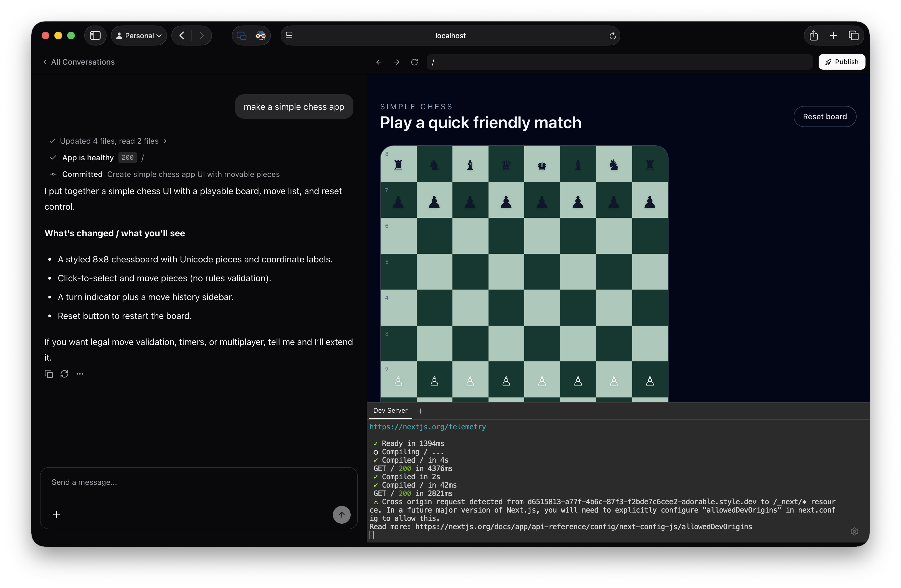
Task: Open the more options ellipsis menu
Action: click(80, 374)
